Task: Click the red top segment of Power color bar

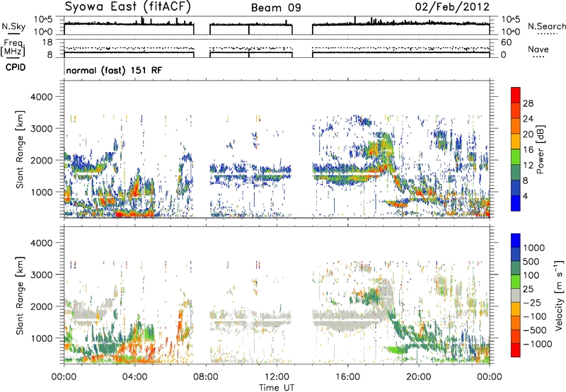Action: pyautogui.click(x=516, y=95)
